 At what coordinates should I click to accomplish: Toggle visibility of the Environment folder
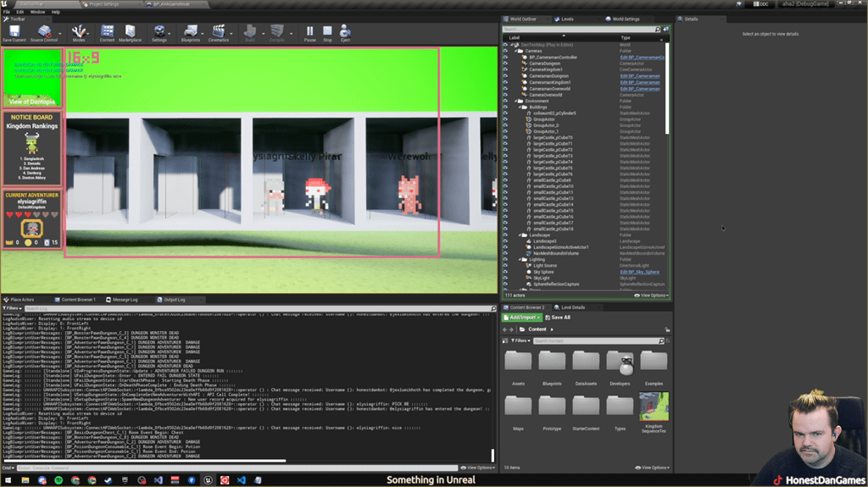tap(505, 101)
